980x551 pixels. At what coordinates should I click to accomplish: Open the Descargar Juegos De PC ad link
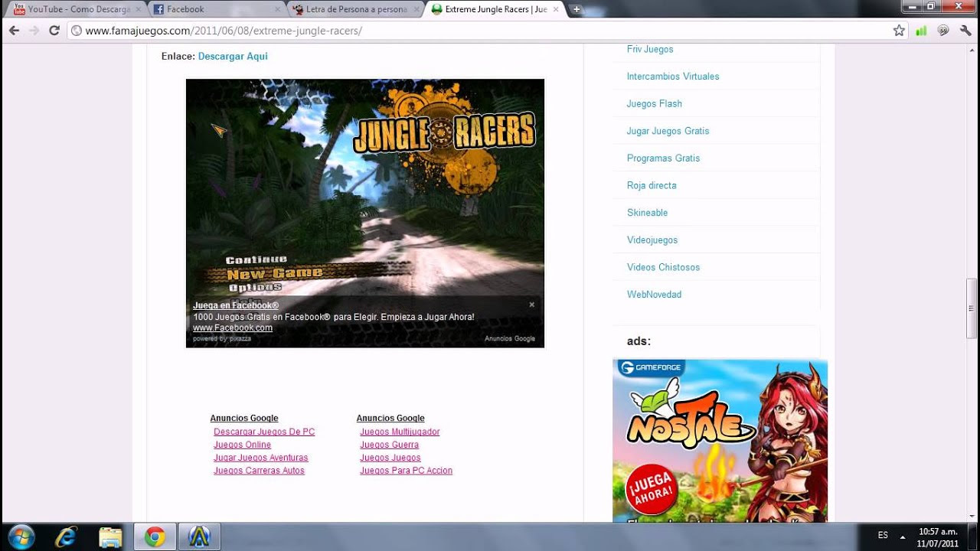point(264,432)
